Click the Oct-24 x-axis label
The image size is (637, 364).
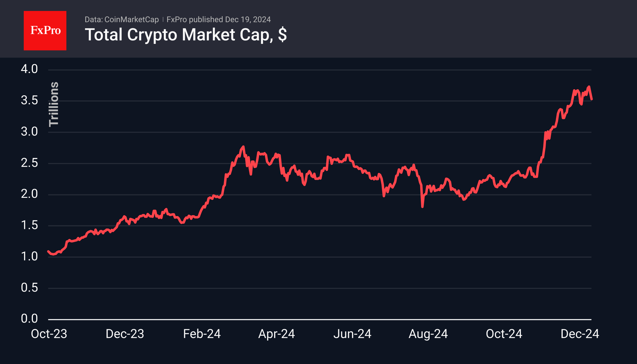504,334
